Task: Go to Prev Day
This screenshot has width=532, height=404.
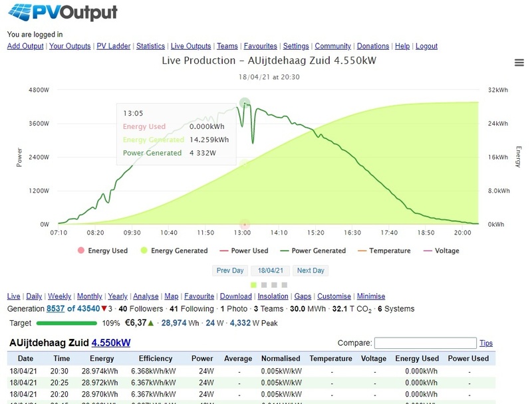Action: click(x=230, y=270)
